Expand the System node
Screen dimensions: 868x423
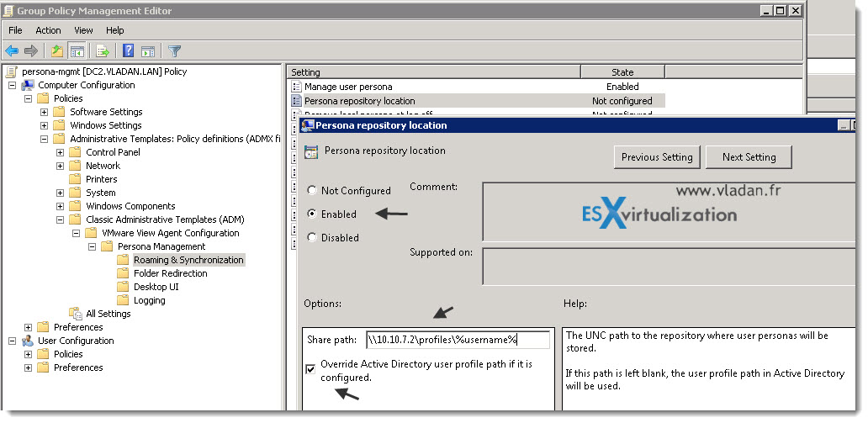coord(61,193)
